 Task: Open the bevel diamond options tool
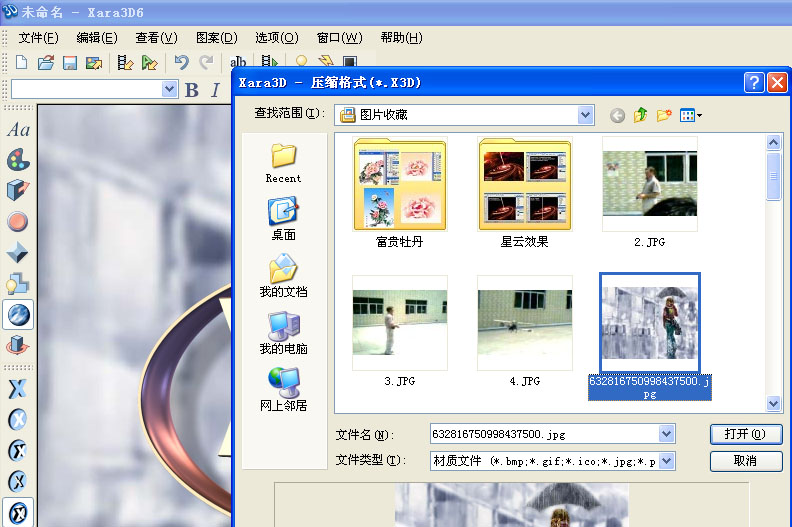click(x=17, y=253)
